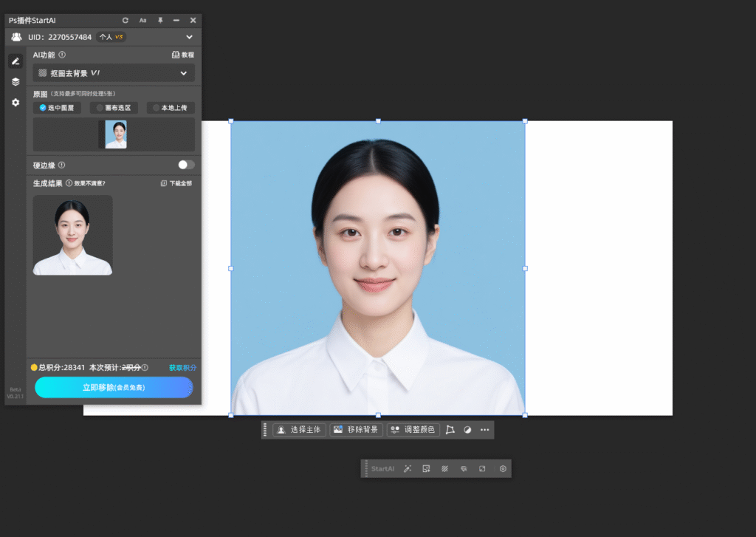Click the generated result portrait thumbnail
The height and width of the screenshot is (537, 756).
[x=72, y=235]
